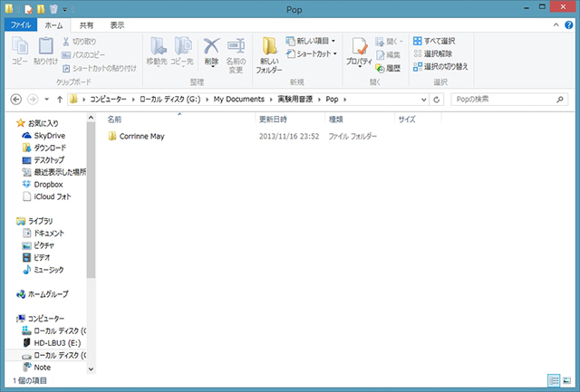Open ホームグループ (Homegroup)
580x392 pixels.
[x=43, y=294]
